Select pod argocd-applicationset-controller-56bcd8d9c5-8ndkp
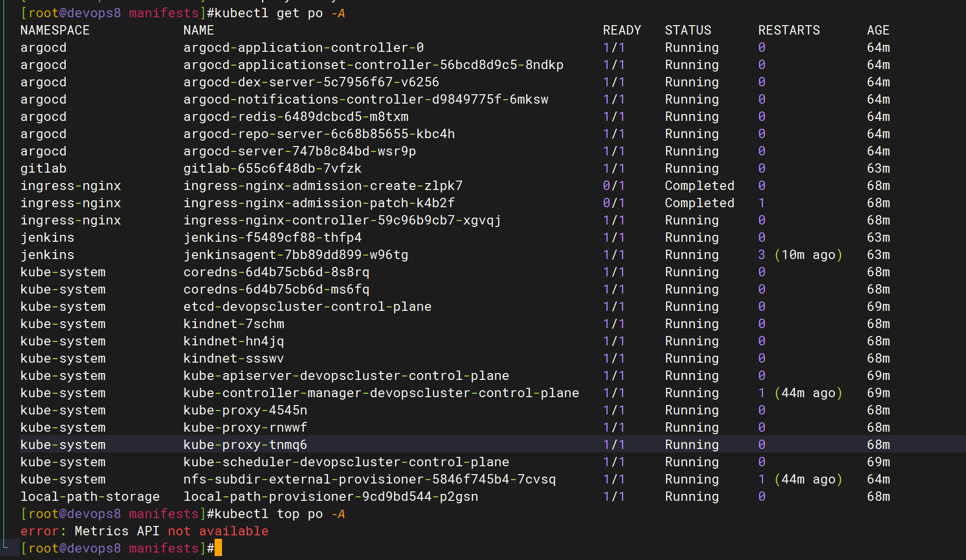The image size is (966, 560). coord(373,65)
